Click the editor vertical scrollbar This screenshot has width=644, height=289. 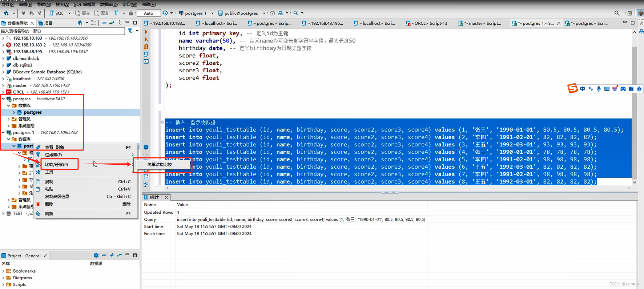[635, 107]
